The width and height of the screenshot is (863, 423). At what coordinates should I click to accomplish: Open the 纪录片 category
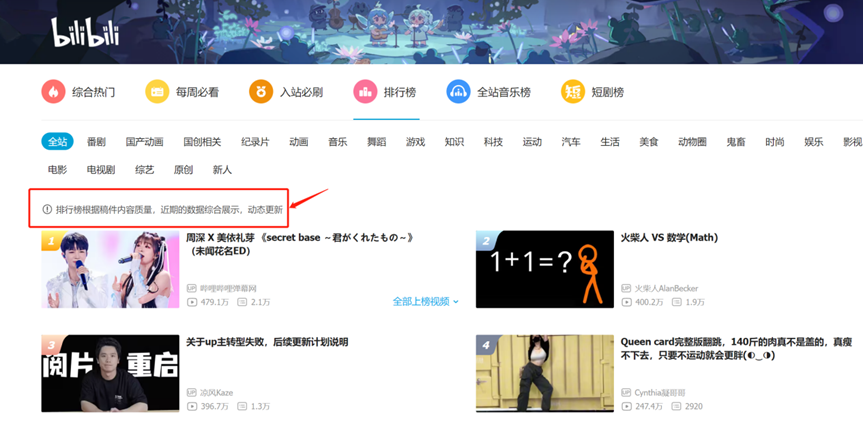(x=255, y=142)
